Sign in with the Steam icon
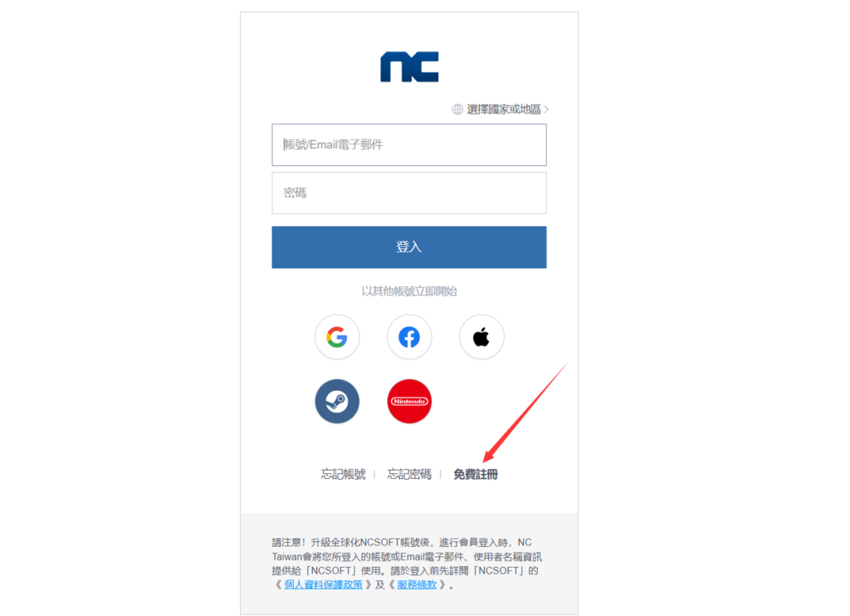The width and height of the screenshot is (850, 616). 337,401
